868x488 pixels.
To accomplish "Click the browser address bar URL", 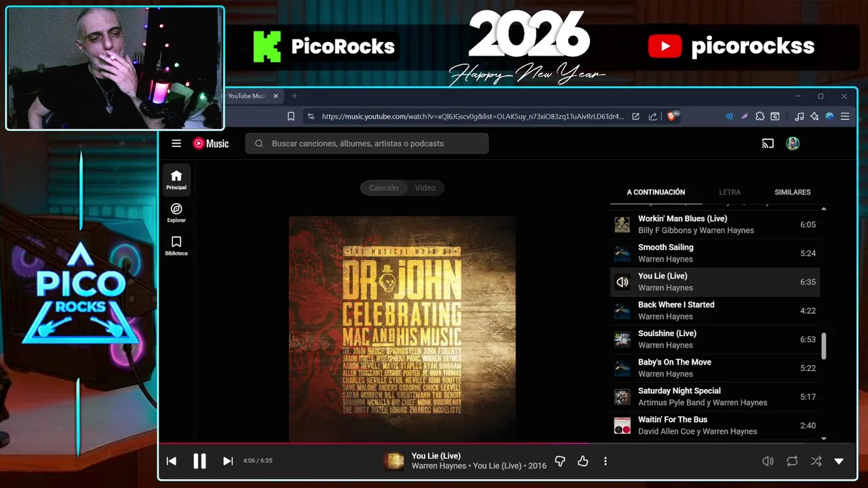I will (473, 117).
